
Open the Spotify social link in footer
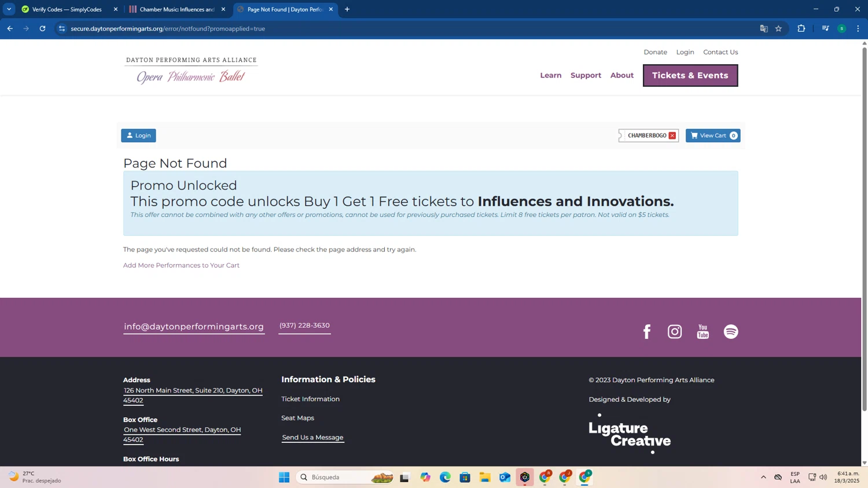[x=731, y=331]
